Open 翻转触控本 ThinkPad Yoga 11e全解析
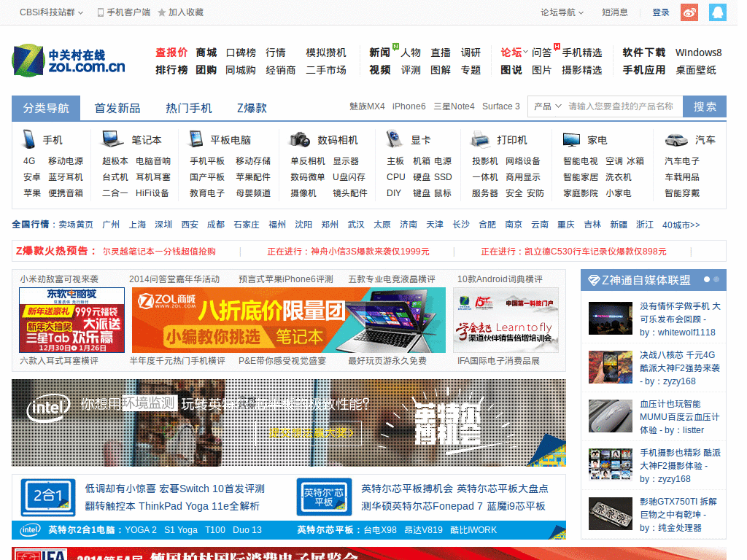The height and width of the screenshot is (560, 747). click(x=172, y=506)
